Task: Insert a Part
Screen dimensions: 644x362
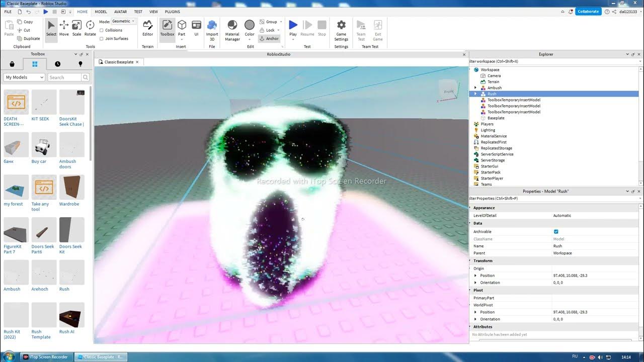Action: 182,28
